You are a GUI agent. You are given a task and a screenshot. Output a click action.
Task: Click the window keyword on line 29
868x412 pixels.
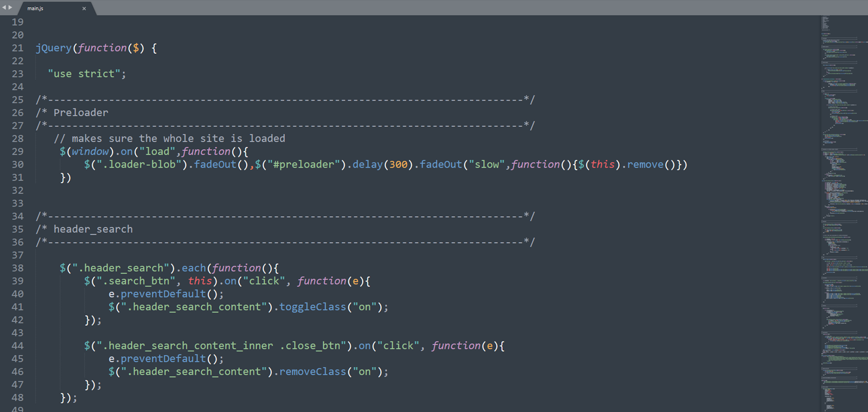90,152
